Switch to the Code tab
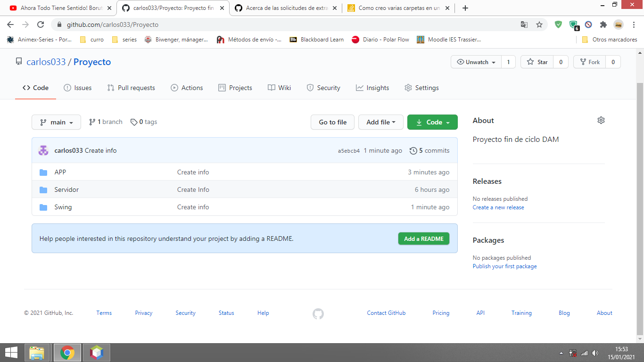Image resolution: width=644 pixels, height=362 pixels. coord(35,88)
